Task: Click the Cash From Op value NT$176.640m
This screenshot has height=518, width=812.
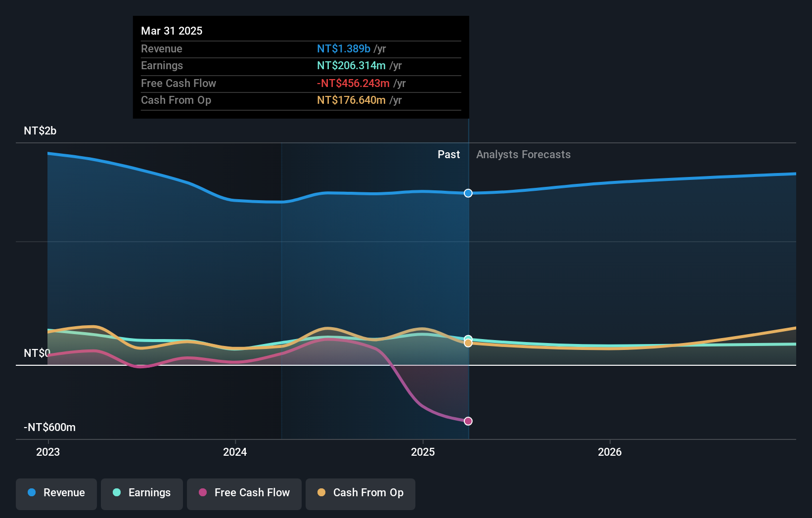Action: (x=351, y=100)
